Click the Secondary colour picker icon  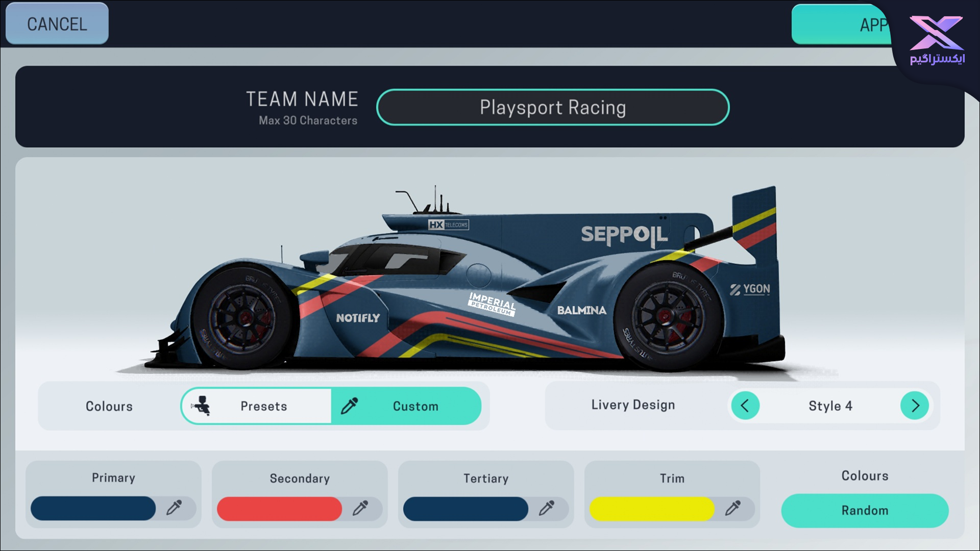(360, 508)
